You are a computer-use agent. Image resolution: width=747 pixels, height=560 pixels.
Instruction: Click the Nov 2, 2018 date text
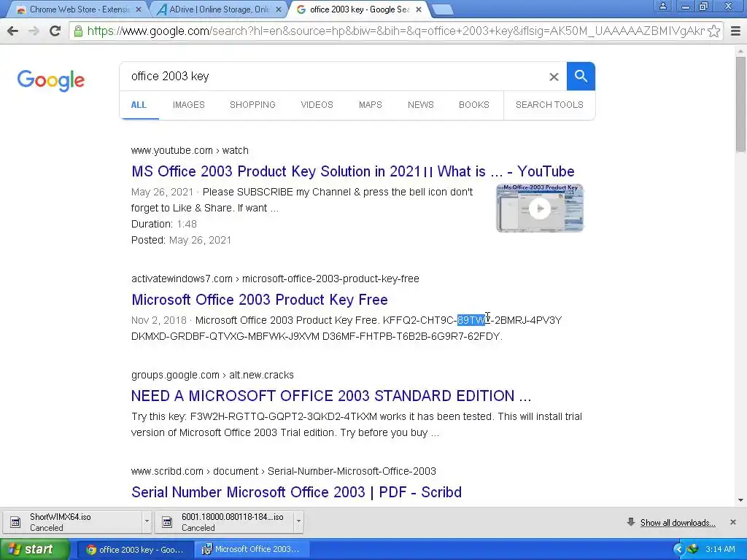pyautogui.click(x=158, y=320)
